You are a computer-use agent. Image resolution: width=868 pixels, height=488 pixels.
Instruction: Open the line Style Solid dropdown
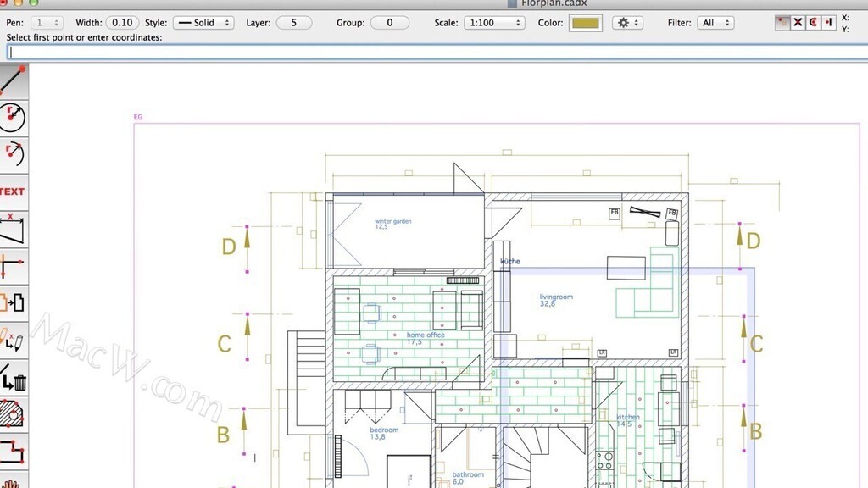point(203,23)
